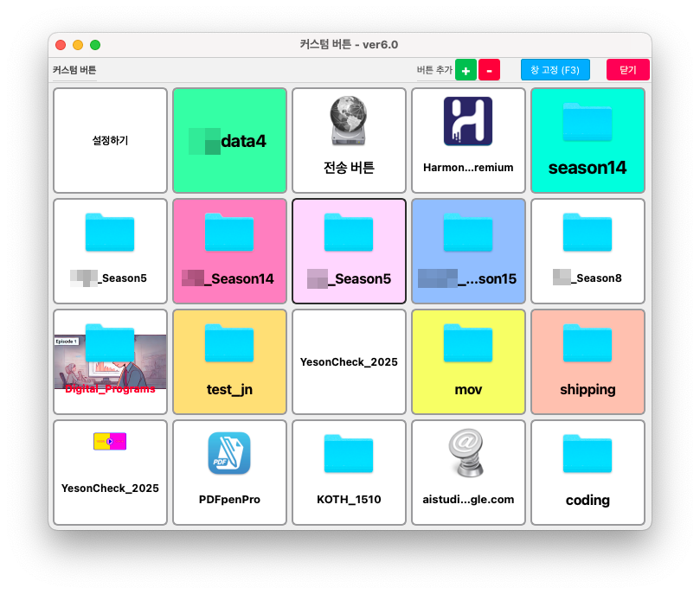This screenshot has width=700, height=594.
Task: Click the KOTH_1510 label
Action: point(349,500)
